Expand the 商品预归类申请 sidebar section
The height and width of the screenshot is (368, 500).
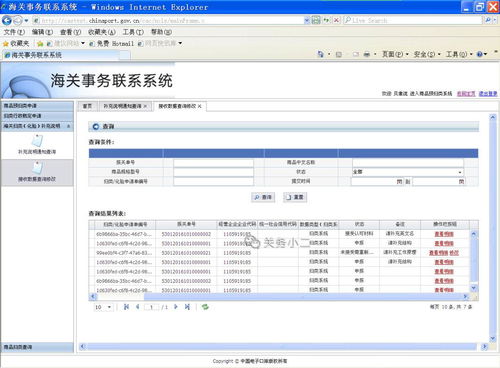37,106
